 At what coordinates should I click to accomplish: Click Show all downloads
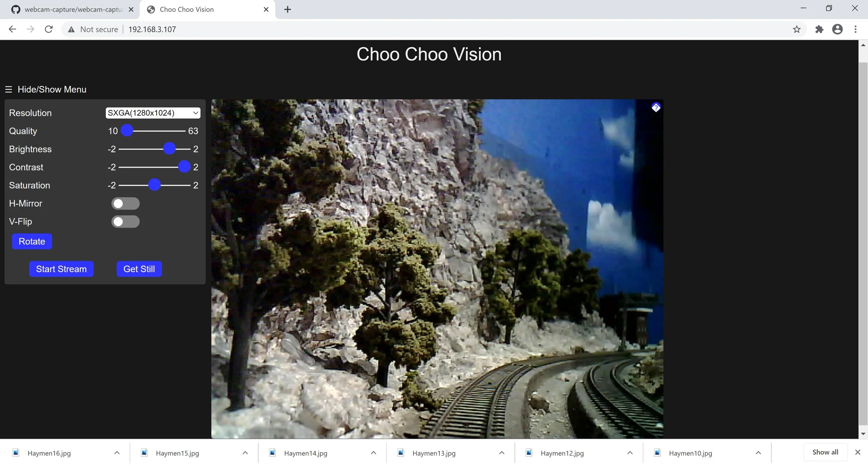[825, 452]
